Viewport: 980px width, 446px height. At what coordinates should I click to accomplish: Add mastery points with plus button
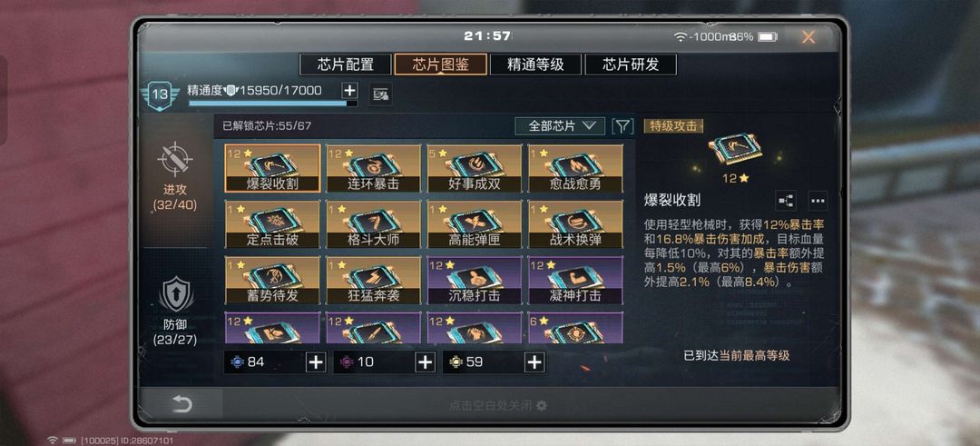(x=350, y=90)
